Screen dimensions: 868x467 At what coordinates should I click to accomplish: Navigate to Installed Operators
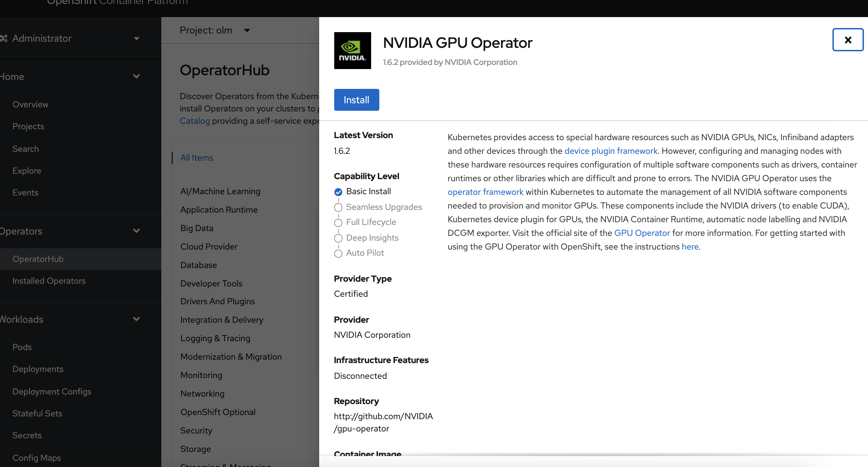point(49,281)
